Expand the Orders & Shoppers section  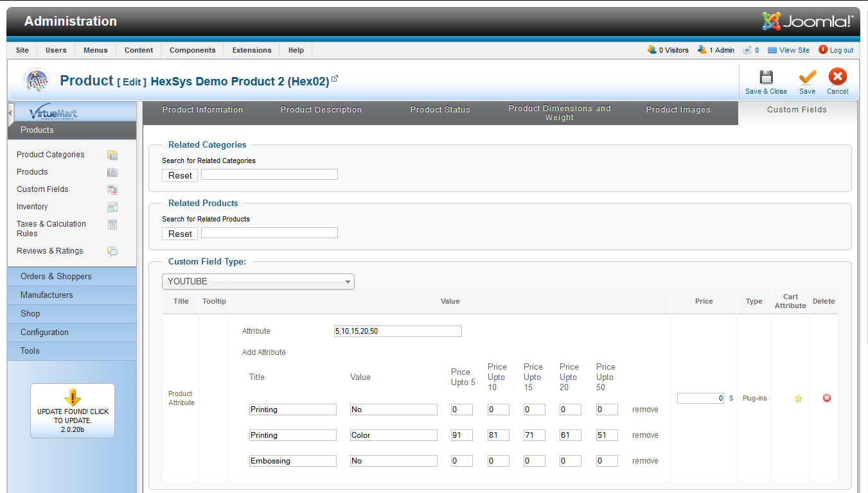(x=56, y=277)
